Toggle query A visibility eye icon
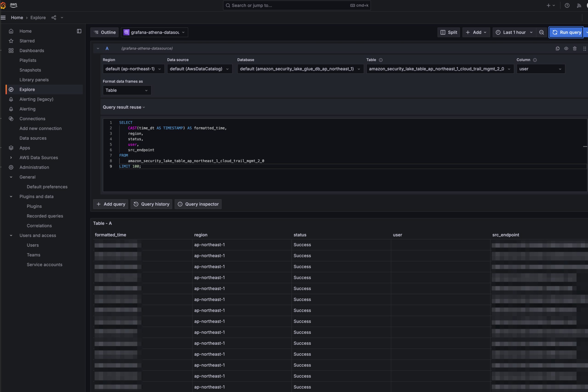The width and height of the screenshot is (588, 392). 566,48
